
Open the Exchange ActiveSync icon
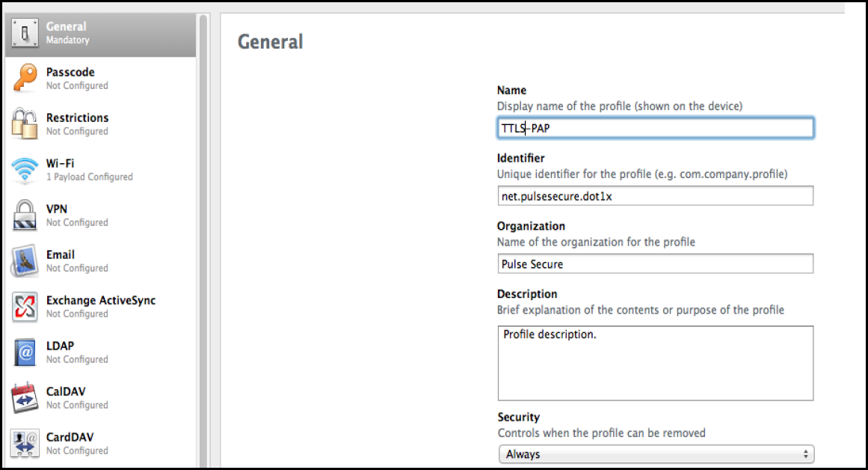(x=25, y=307)
